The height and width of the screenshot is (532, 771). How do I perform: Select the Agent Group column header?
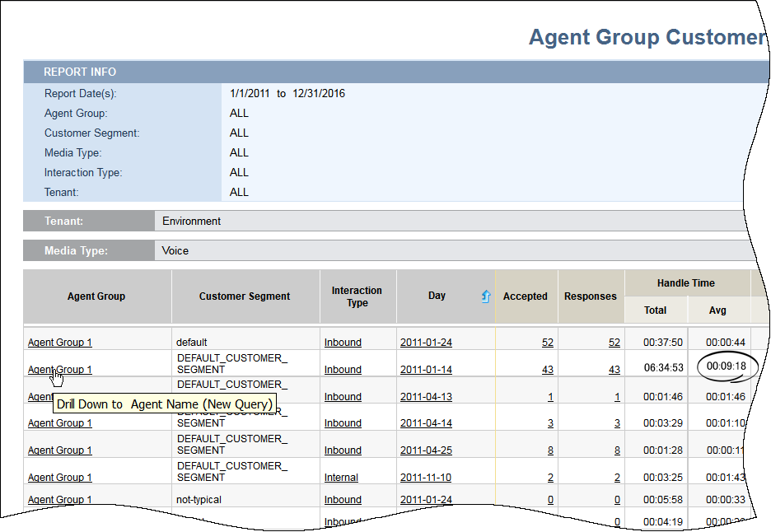(x=96, y=296)
